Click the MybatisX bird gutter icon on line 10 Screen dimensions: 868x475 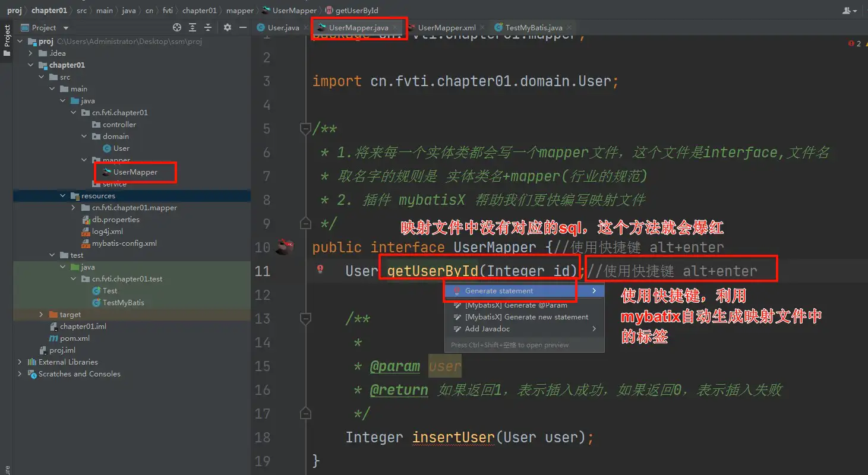pos(285,246)
